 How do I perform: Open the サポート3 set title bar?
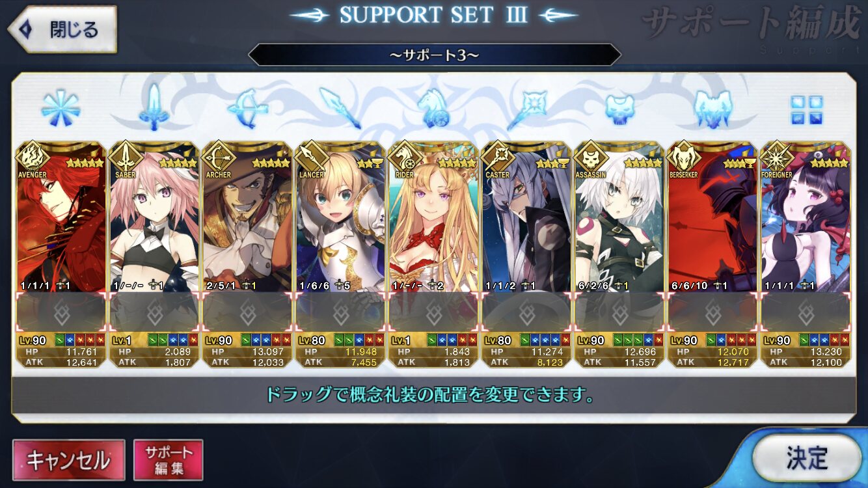coord(434,55)
